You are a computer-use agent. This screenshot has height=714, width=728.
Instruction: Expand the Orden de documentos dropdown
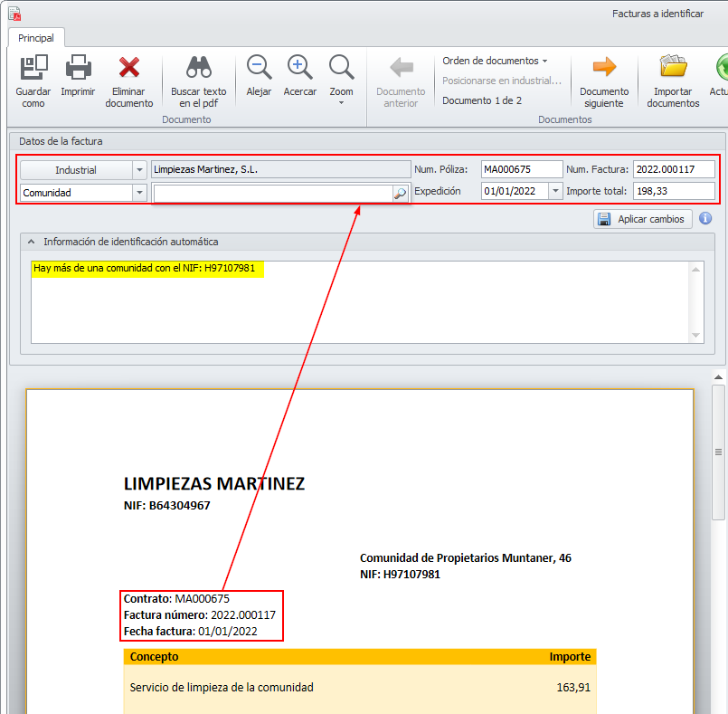(495, 61)
